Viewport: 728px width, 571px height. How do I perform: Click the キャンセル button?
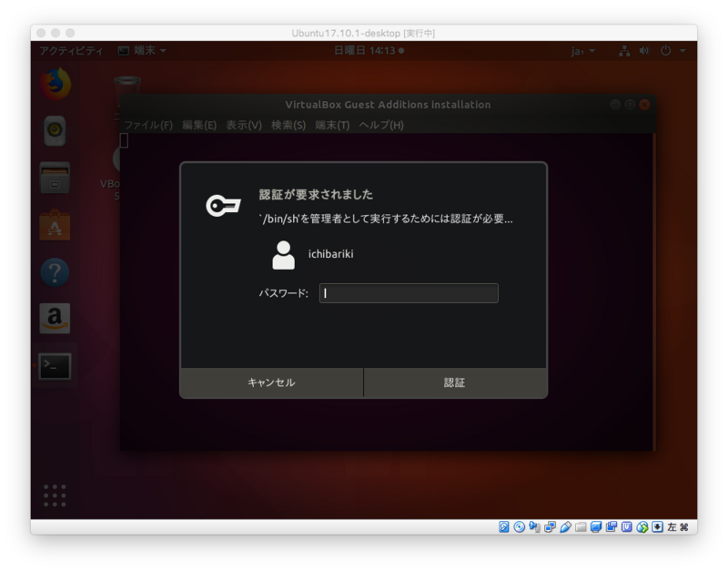pos(271,382)
